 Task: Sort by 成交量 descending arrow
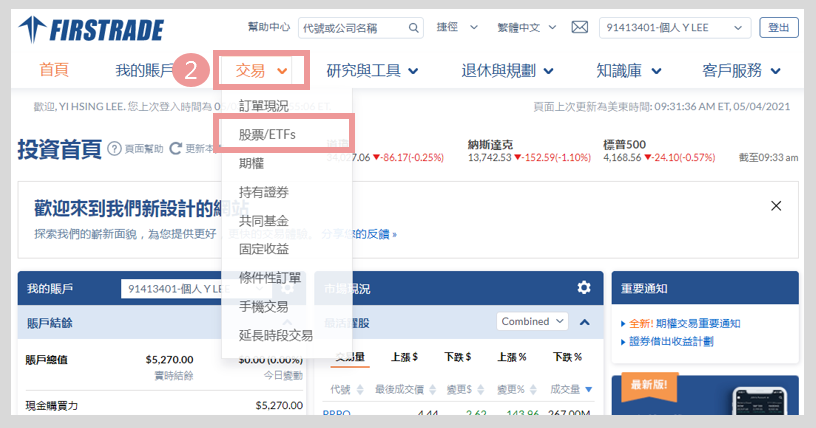click(589, 389)
